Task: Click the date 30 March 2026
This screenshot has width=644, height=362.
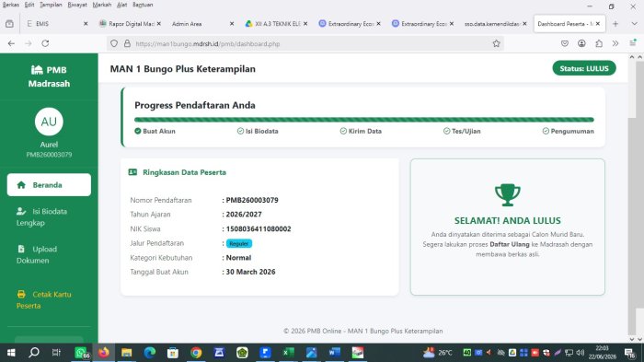Action: pos(250,272)
